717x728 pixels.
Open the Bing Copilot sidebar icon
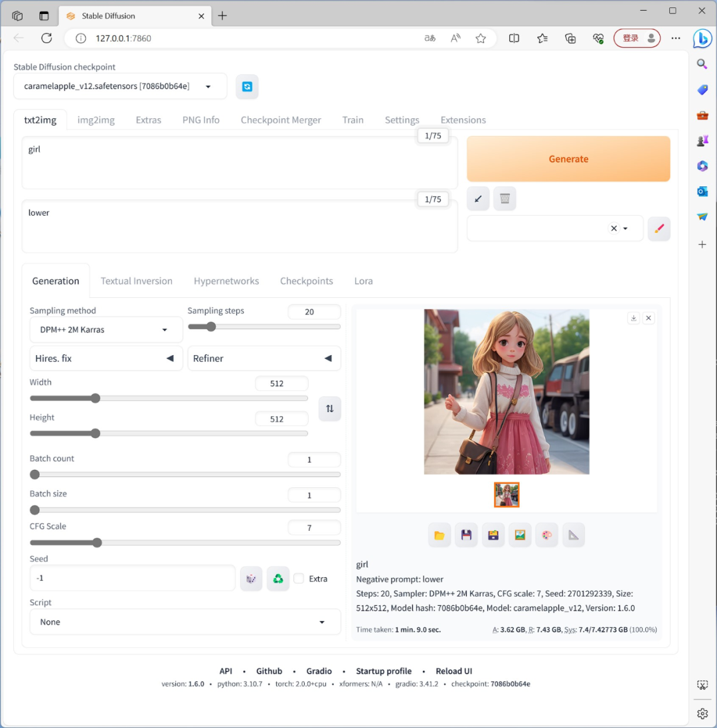tap(702, 38)
